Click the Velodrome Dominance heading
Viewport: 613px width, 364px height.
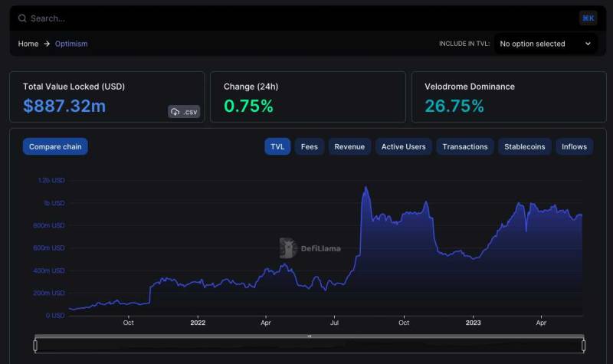(470, 87)
